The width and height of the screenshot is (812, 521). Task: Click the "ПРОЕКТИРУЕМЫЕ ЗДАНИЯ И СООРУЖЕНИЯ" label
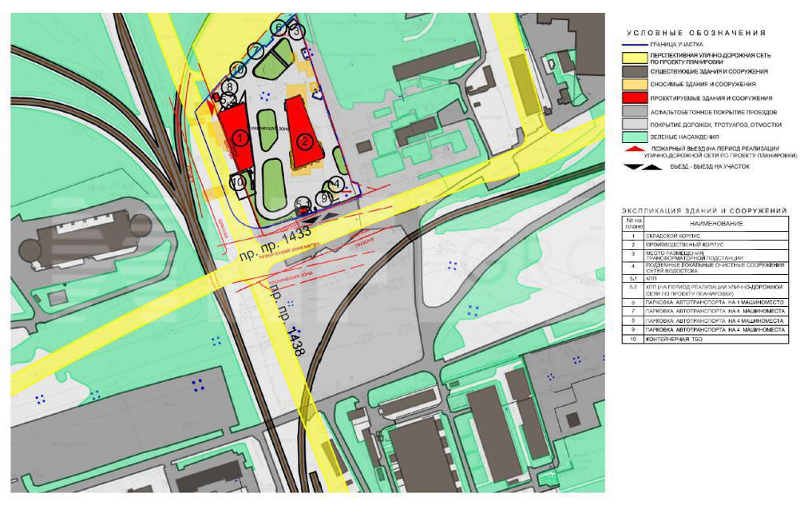pos(711,98)
